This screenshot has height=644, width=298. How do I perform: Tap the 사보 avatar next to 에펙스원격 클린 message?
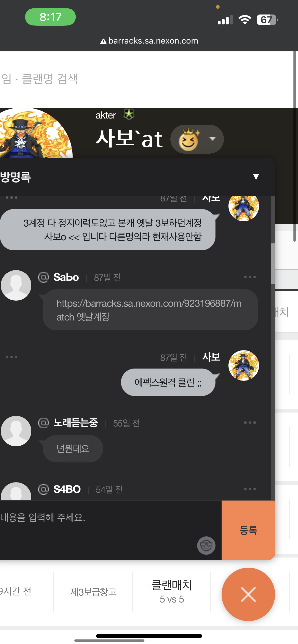click(x=244, y=365)
